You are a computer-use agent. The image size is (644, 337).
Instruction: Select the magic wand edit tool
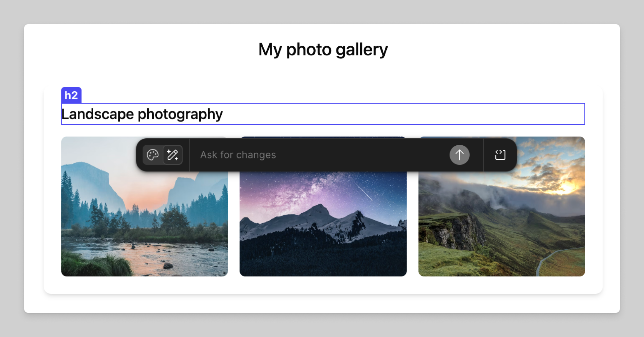[173, 155]
